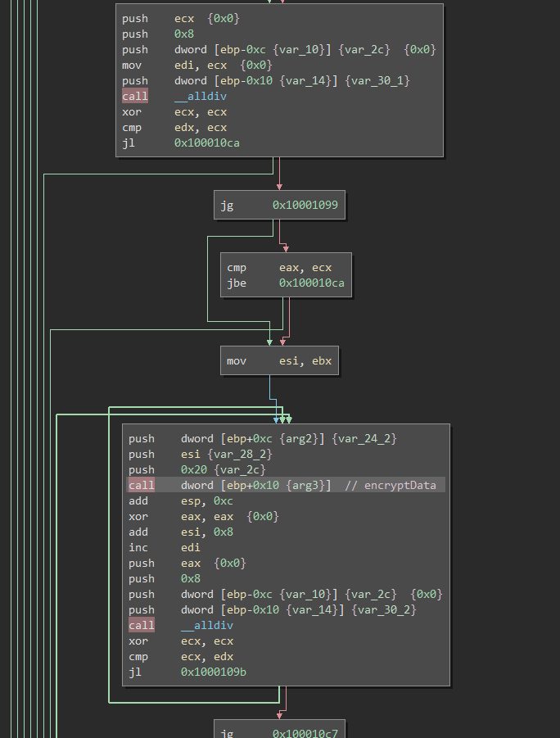560x738 pixels.
Task: Select the 'mov esi, ebx' block
Action: 279,360
